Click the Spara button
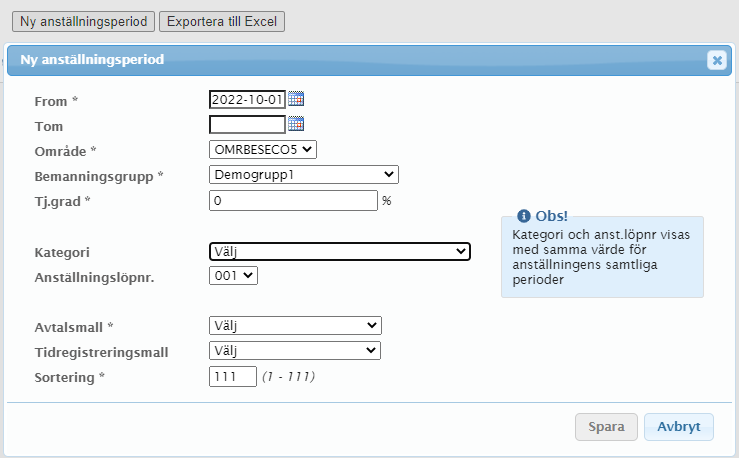The image size is (739, 458). [x=606, y=427]
